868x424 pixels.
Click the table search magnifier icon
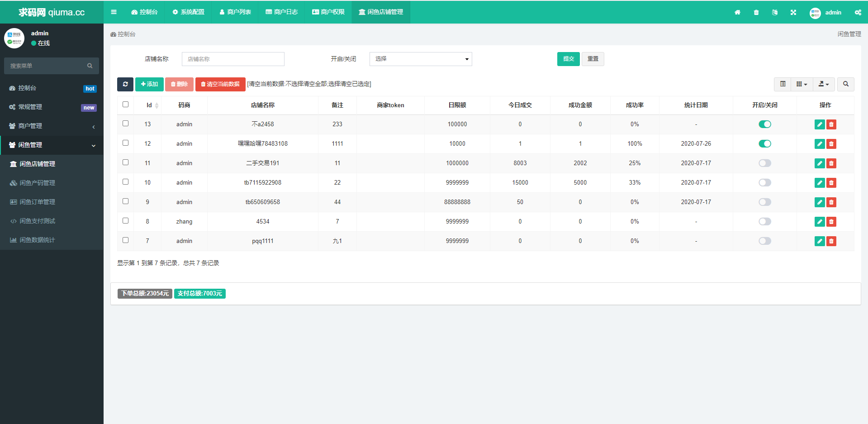[845, 84]
